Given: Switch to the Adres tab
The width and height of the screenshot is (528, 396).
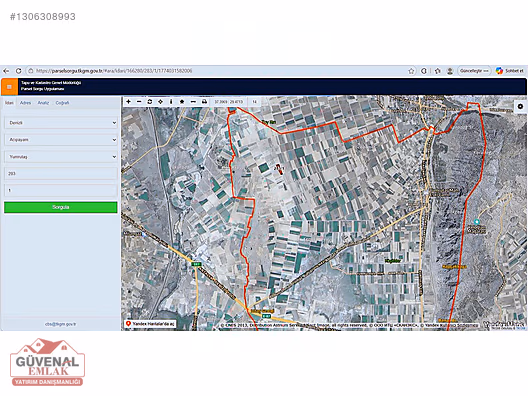Looking at the screenshot, I should 25,103.
